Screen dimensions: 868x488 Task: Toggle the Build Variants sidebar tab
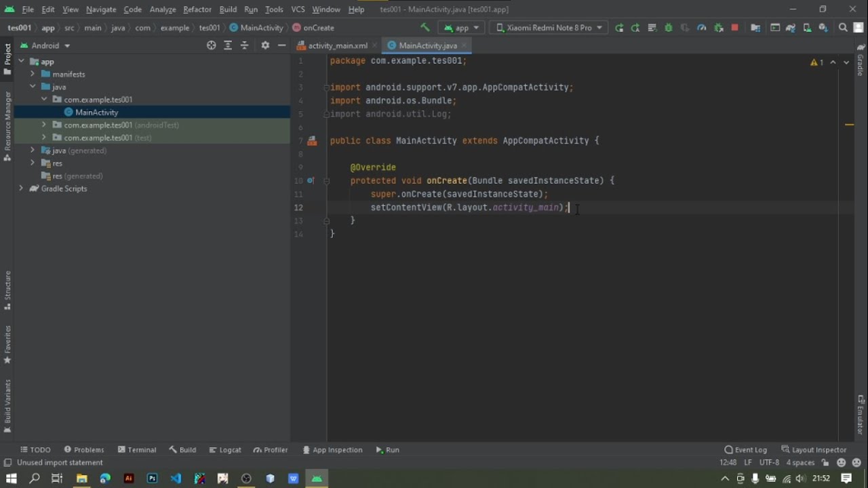[x=7, y=405]
